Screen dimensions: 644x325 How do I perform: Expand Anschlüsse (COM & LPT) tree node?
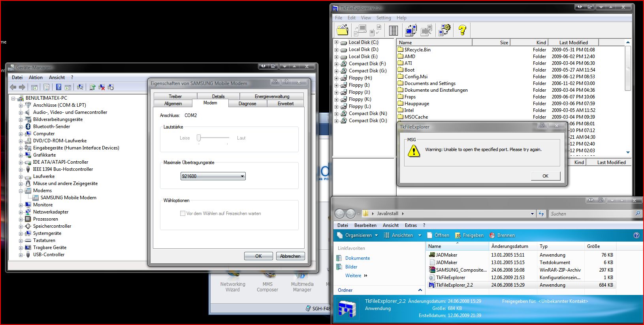pyautogui.click(x=21, y=105)
